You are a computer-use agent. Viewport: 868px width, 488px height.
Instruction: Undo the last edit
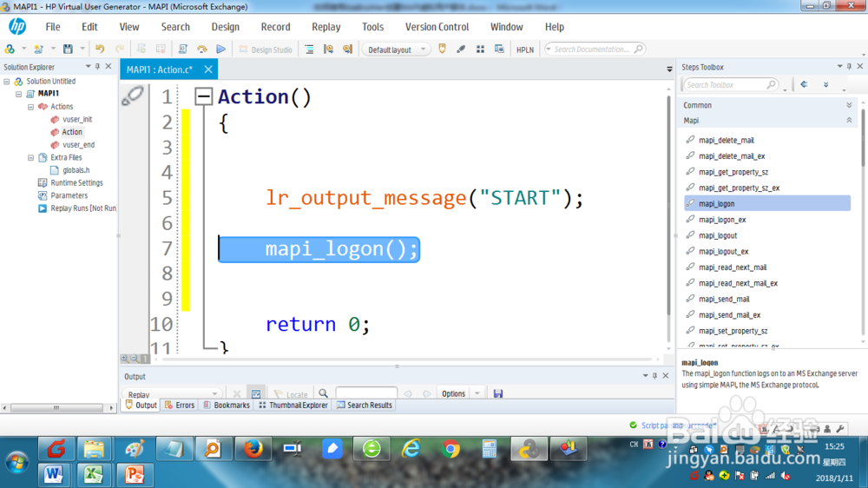coord(100,49)
